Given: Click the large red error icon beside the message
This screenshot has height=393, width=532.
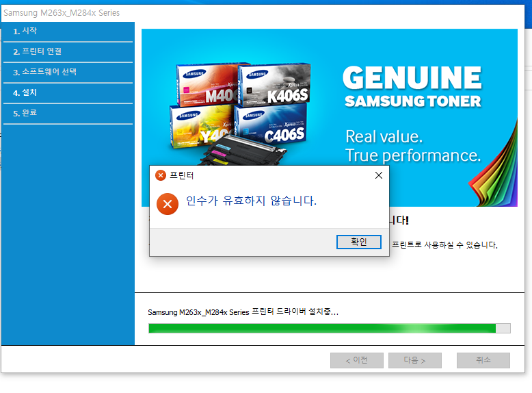Looking at the screenshot, I should pyautogui.click(x=168, y=204).
